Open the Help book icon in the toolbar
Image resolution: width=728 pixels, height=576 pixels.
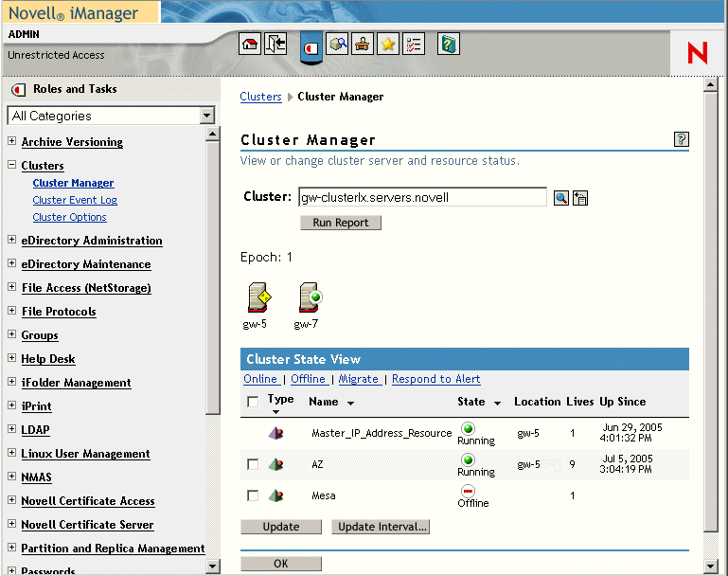449,45
